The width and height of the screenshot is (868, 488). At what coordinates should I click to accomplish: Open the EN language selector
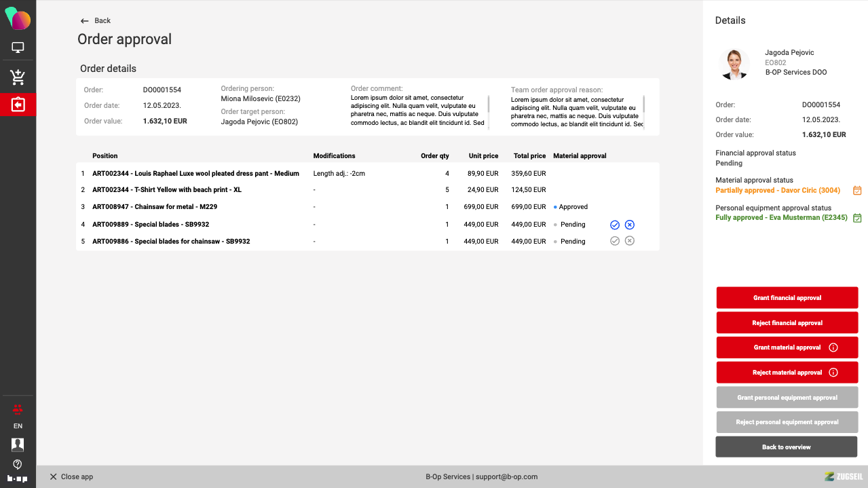pyautogui.click(x=18, y=426)
